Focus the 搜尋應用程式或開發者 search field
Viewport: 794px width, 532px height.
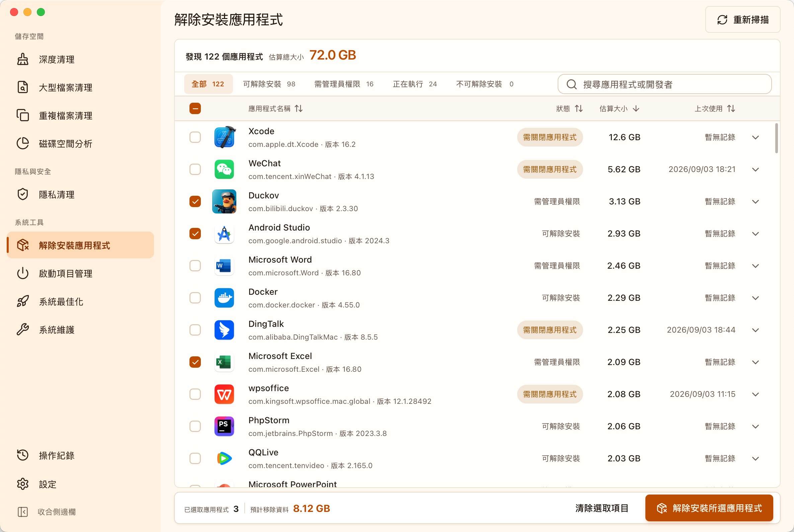tap(665, 84)
